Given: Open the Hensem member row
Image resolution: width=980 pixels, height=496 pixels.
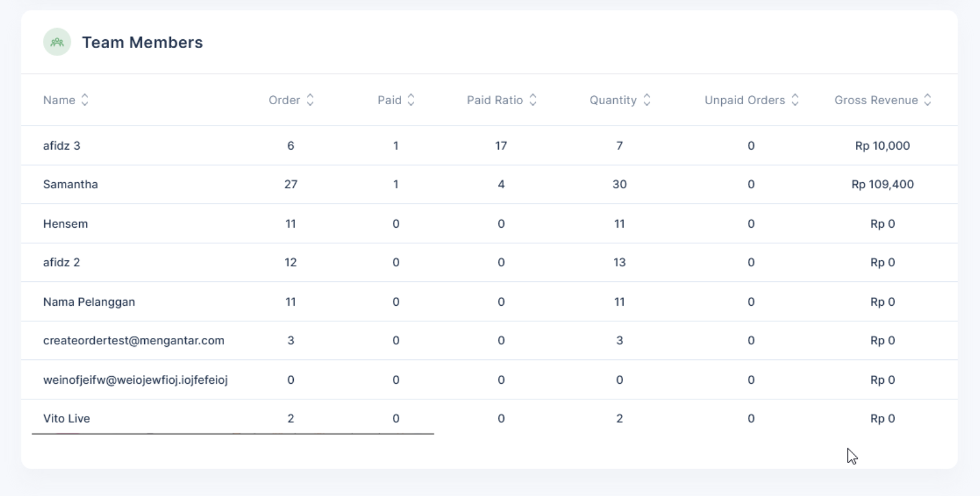Looking at the screenshot, I should pos(490,223).
